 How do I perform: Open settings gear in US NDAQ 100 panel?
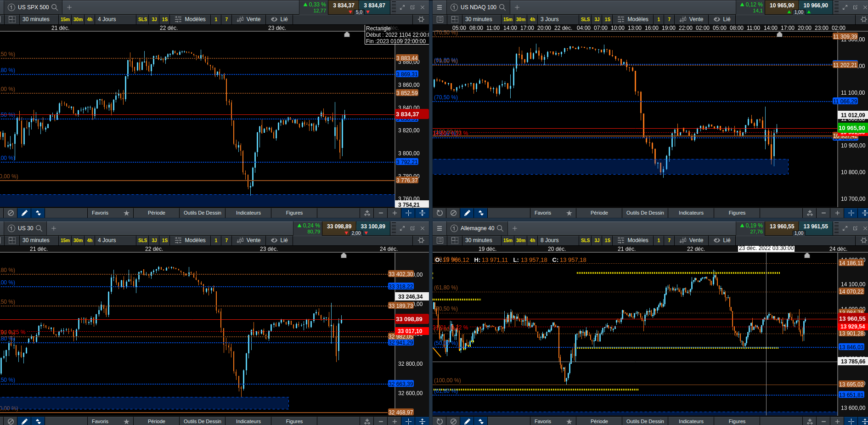click(x=864, y=19)
